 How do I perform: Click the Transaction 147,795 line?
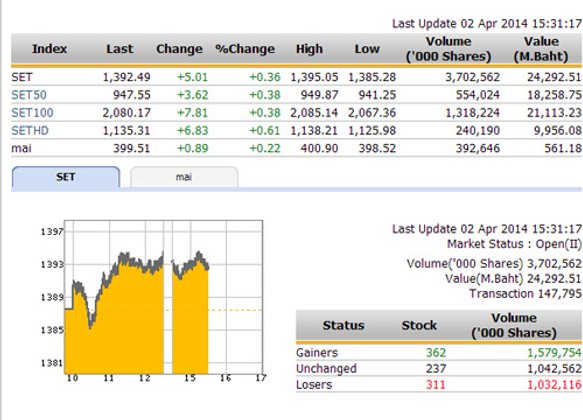(x=525, y=294)
